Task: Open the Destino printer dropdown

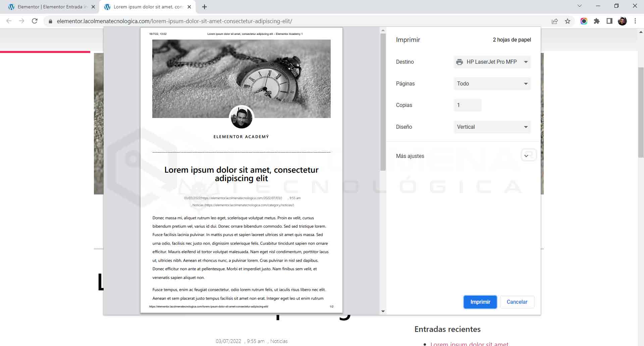Action: [x=492, y=62]
